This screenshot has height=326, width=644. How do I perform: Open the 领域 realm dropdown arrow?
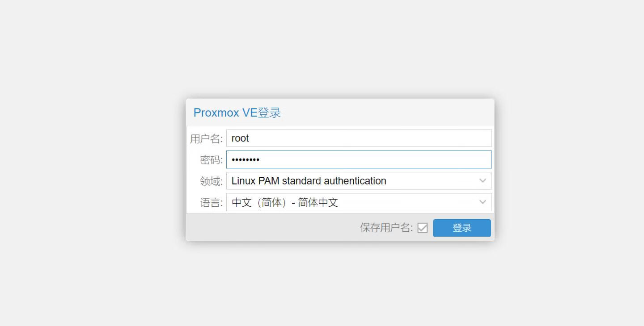483,181
